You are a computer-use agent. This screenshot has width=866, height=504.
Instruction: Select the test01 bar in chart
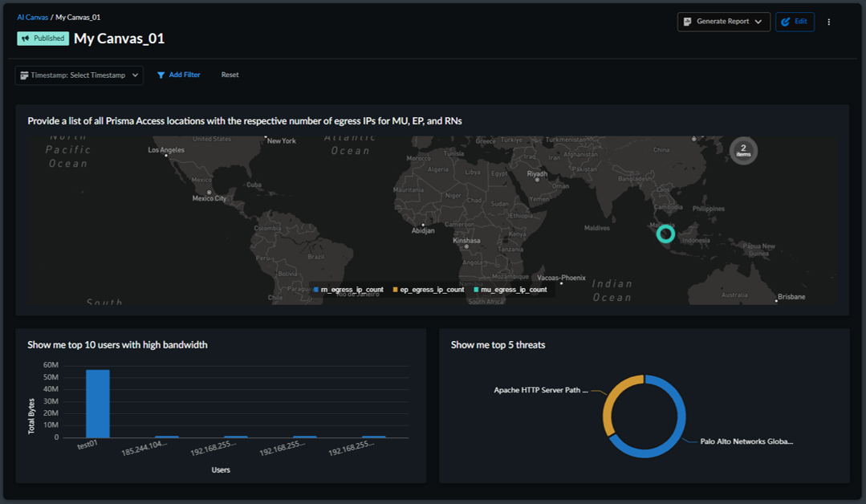coord(98,404)
